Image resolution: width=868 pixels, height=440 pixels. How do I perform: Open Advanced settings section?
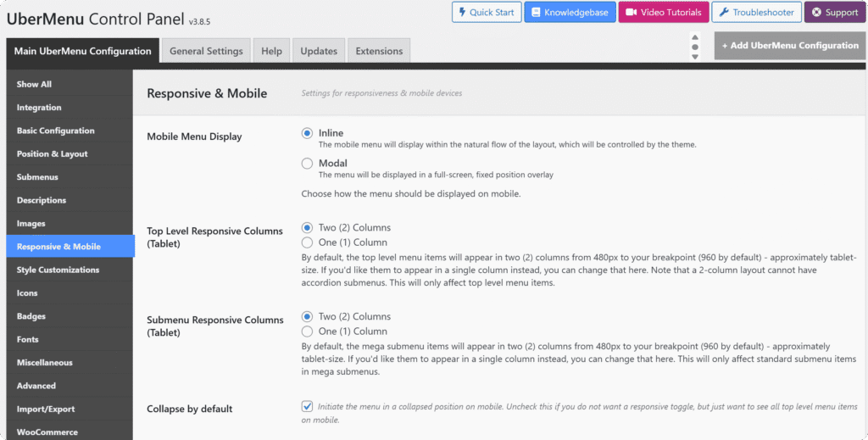(x=70, y=386)
